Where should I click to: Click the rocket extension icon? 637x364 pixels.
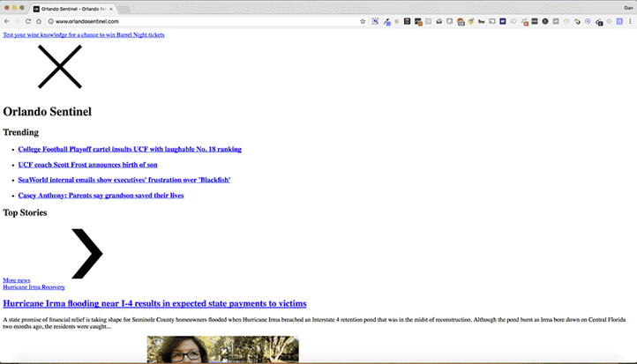471,21
